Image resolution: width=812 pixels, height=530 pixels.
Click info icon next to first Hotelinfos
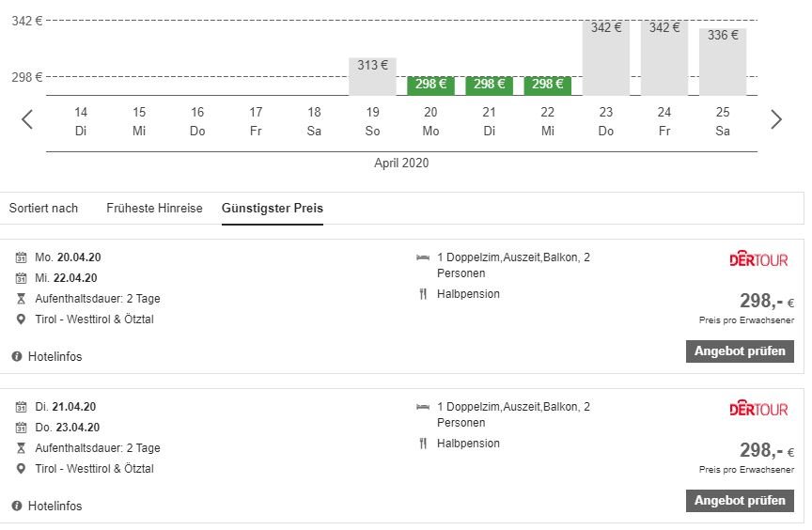pos(17,356)
